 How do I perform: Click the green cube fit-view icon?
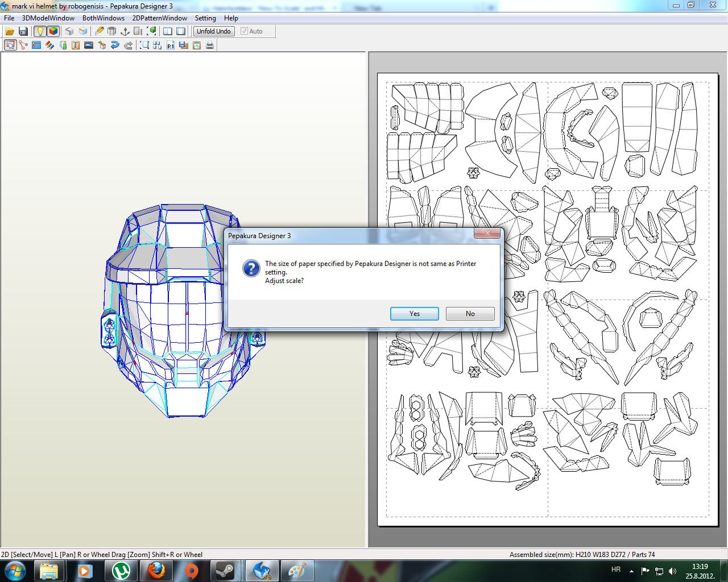pyautogui.click(x=151, y=31)
